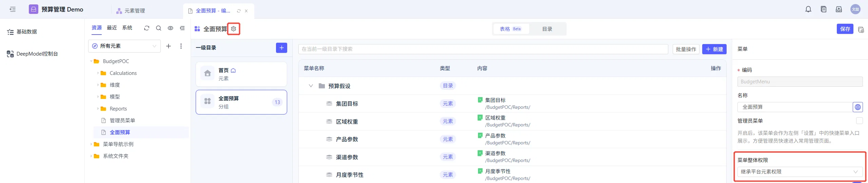Open more options beside 所有元素

tap(181, 46)
